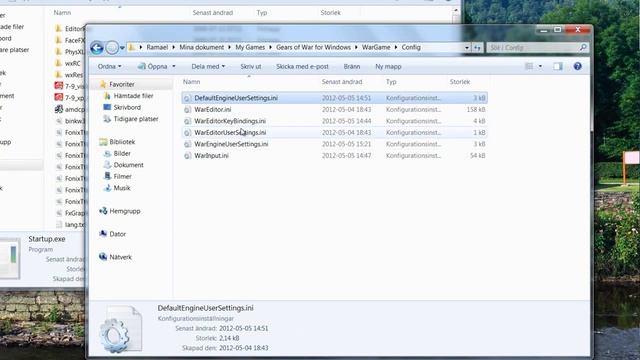Image resolution: width=640 pixels, height=360 pixels.
Task: Open the Filmer library
Action: coord(122,176)
